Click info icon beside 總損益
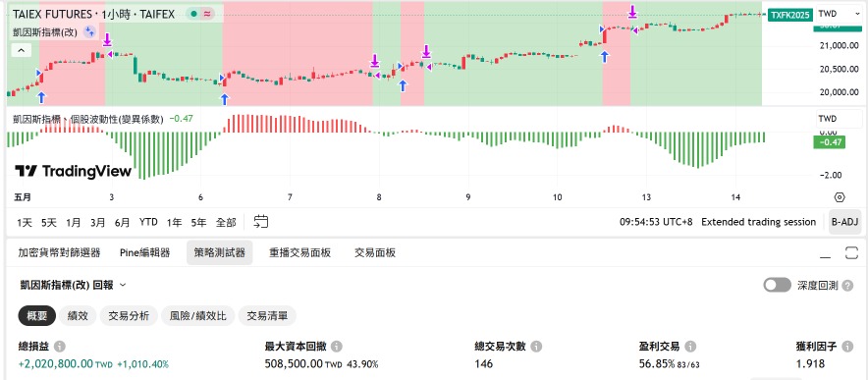 pos(60,347)
